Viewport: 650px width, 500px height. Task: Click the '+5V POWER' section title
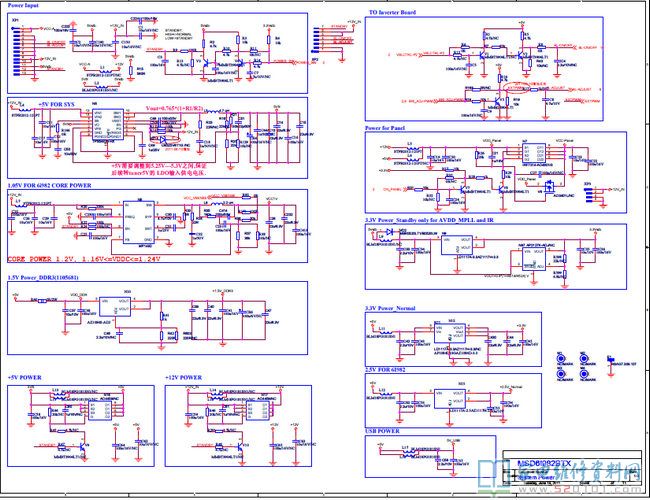click(24, 378)
